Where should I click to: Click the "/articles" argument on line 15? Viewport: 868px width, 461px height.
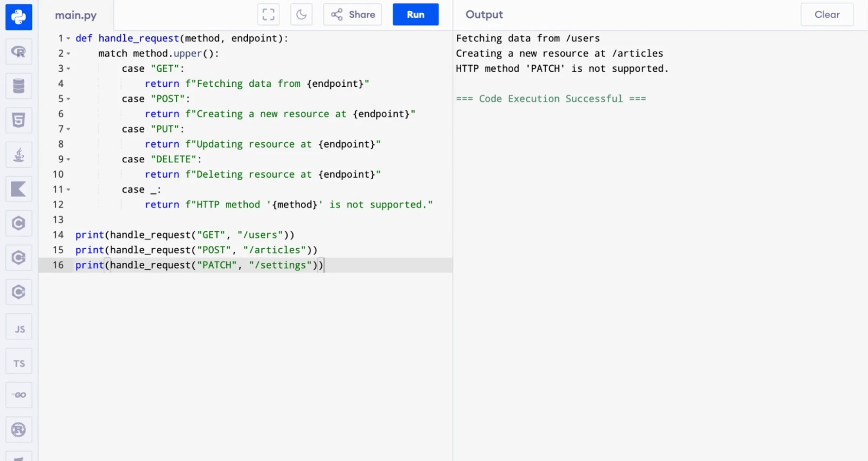[x=275, y=250]
